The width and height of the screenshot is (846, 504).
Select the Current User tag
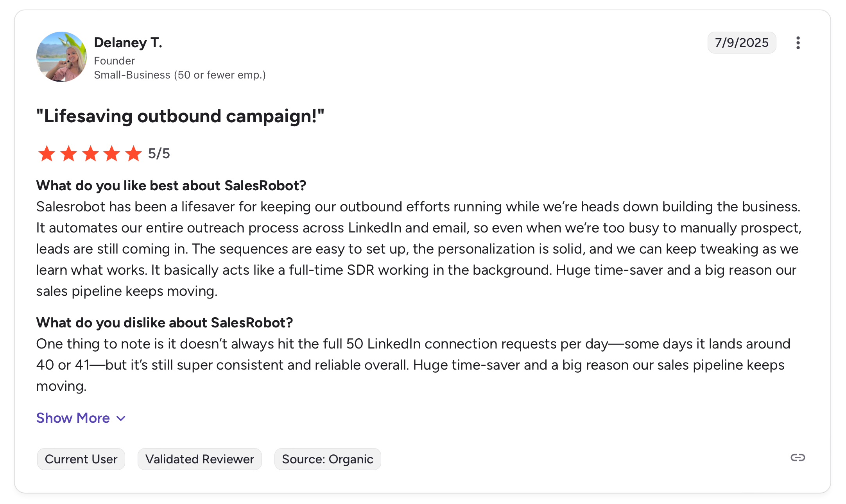pyautogui.click(x=81, y=459)
